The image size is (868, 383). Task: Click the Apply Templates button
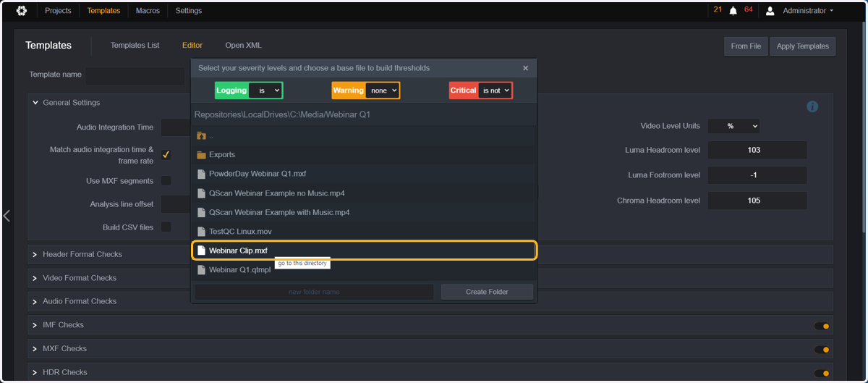[x=803, y=46]
